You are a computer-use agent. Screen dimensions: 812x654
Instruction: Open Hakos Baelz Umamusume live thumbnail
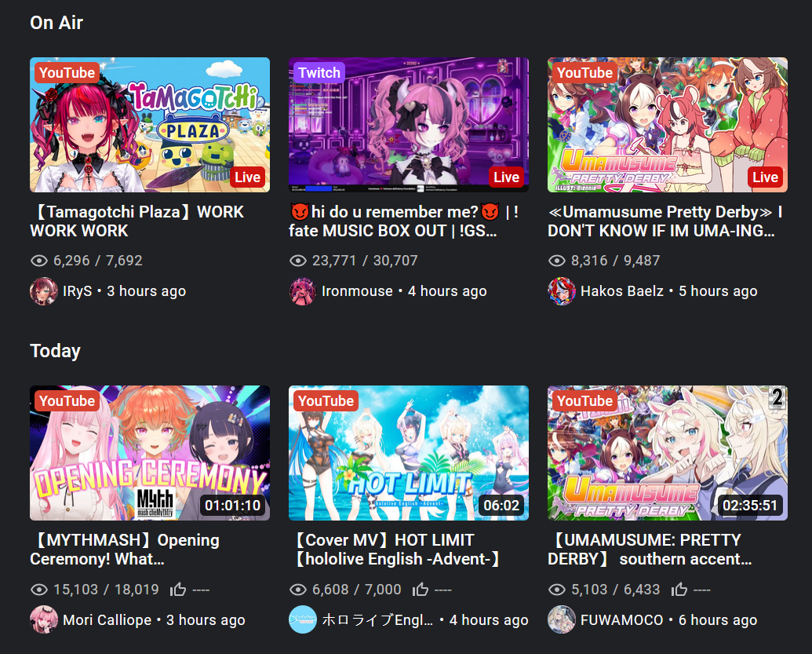click(x=668, y=125)
